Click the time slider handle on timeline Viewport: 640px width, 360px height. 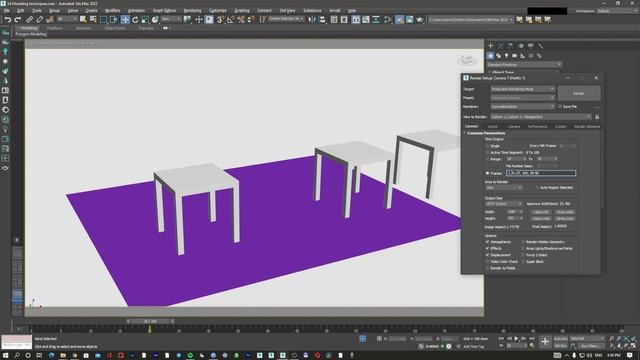(150, 322)
